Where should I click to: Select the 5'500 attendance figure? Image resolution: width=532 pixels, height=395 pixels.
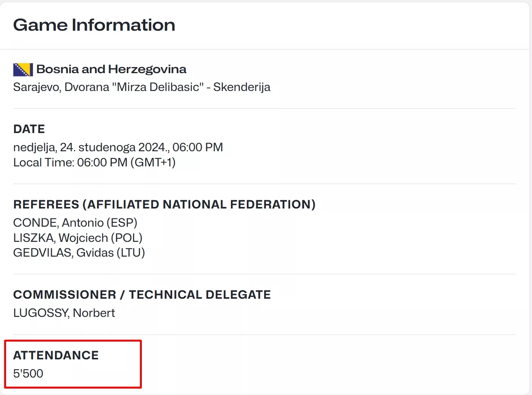(x=28, y=373)
